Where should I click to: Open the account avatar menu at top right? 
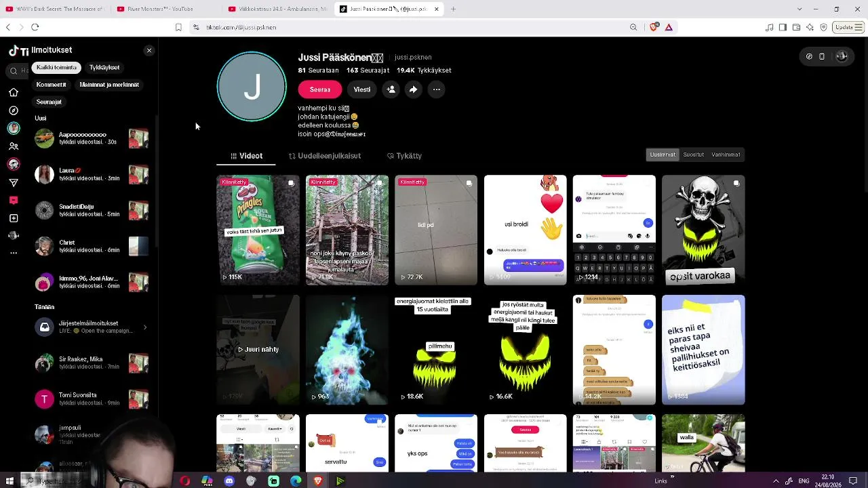tap(842, 56)
